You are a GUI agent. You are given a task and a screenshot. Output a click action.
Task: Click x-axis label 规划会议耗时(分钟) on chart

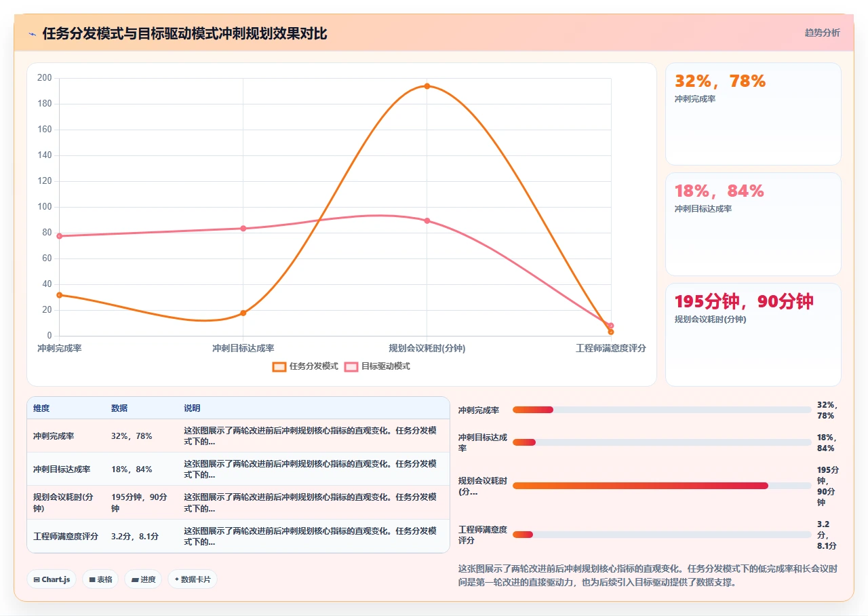pos(427,348)
